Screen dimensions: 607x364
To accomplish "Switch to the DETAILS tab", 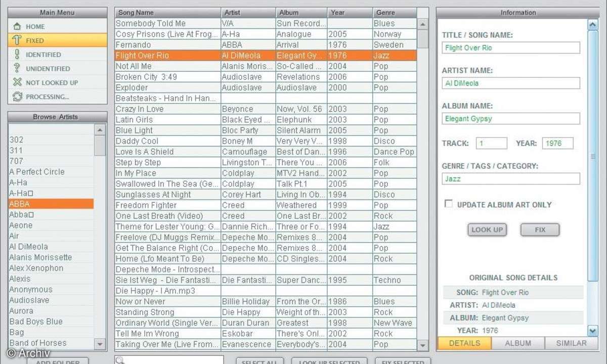I will point(464,343).
